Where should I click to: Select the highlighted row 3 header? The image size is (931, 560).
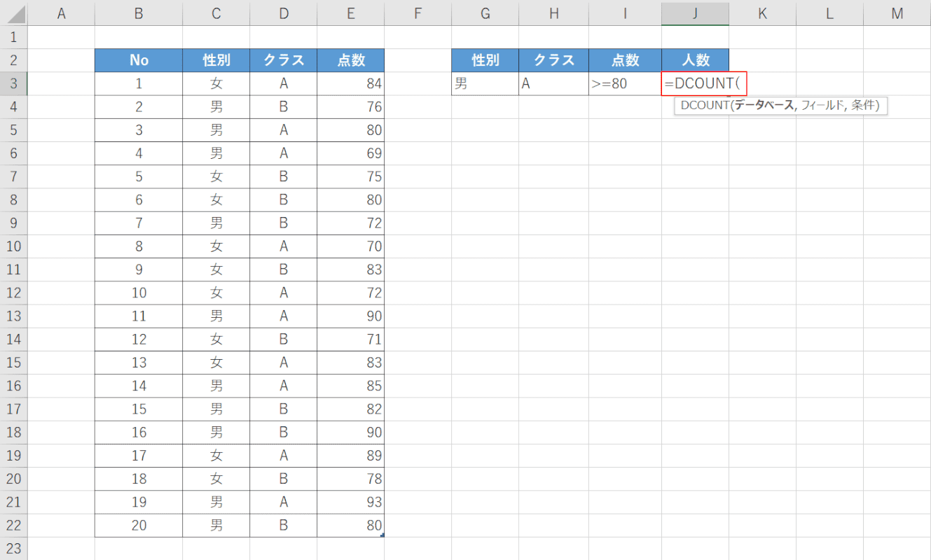pos(13,83)
